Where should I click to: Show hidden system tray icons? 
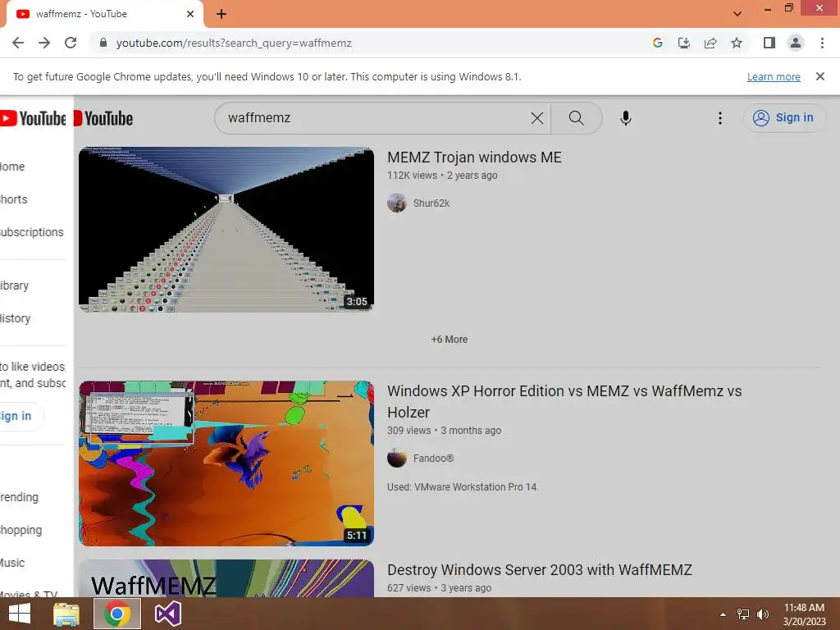[x=724, y=614]
